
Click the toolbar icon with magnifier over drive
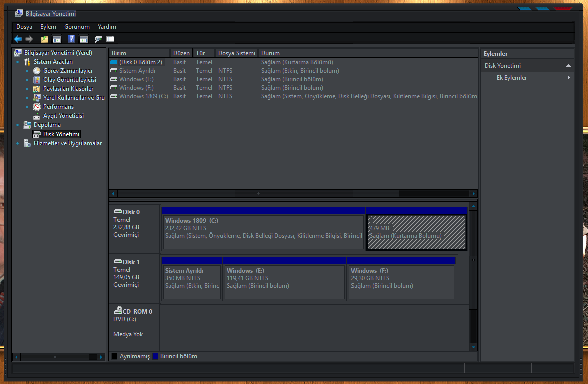[98, 39]
